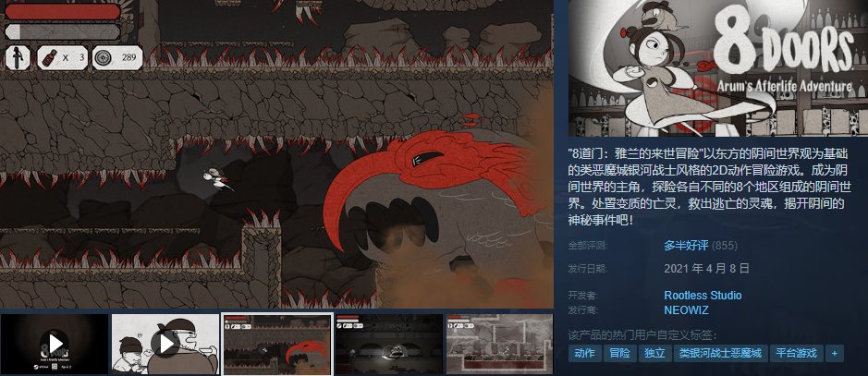Click the red health bar in HUD
This screenshot has height=376, width=868.
63,12
